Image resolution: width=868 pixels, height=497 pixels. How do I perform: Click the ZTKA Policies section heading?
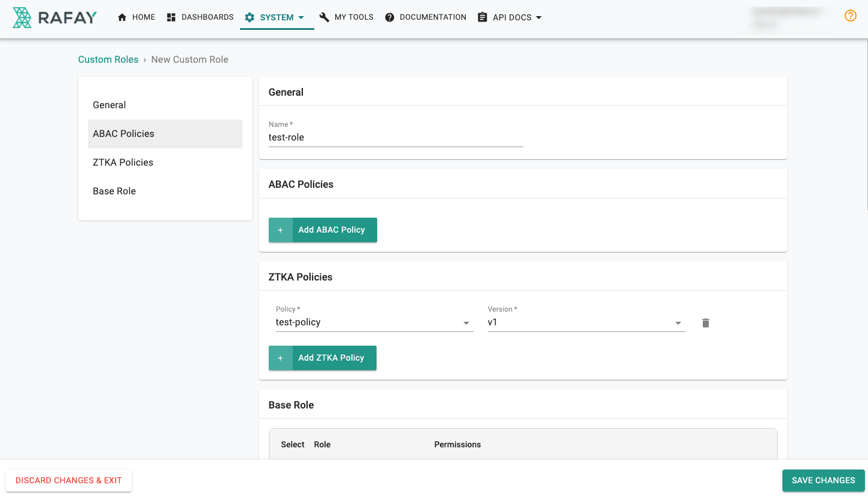point(301,277)
